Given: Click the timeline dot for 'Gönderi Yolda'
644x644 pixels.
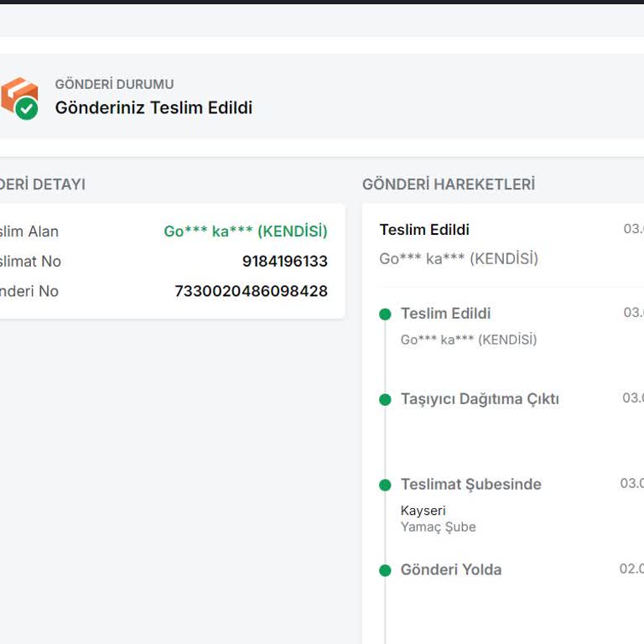Looking at the screenshot, I should [385, 570].
